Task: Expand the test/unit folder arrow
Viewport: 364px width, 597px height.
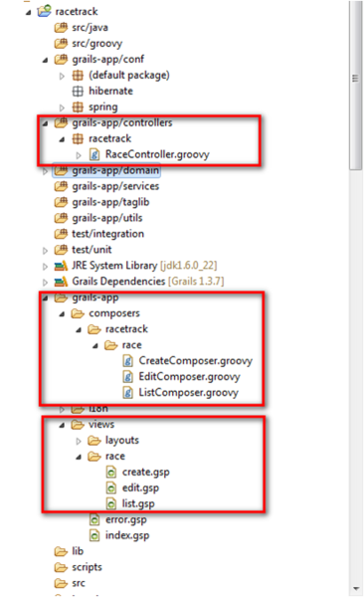Action: click(x=45, y=251)
